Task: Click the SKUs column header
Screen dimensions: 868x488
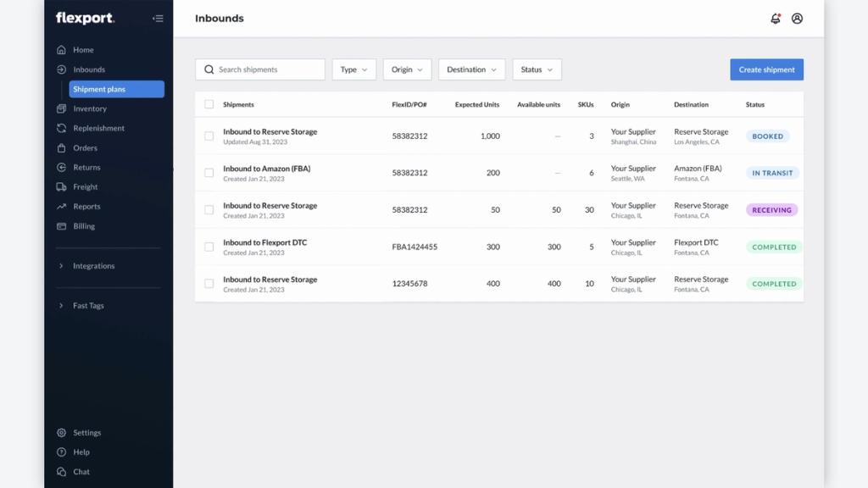Action: coord(586,104)
